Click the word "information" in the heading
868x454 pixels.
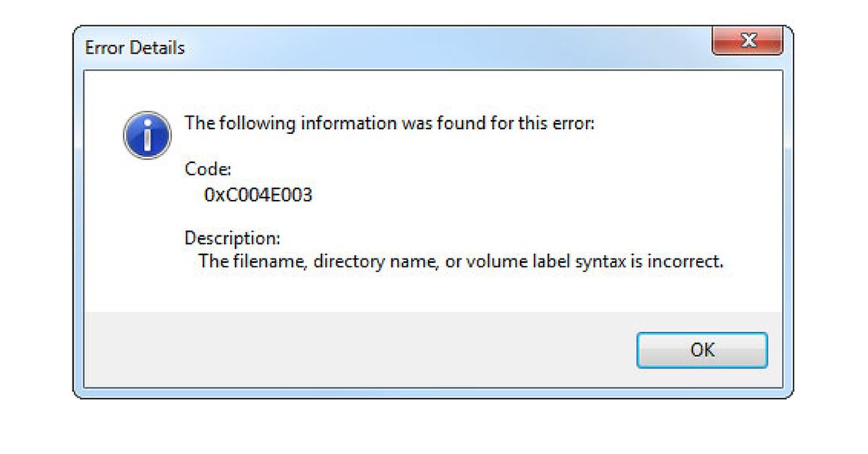(344, 123)
